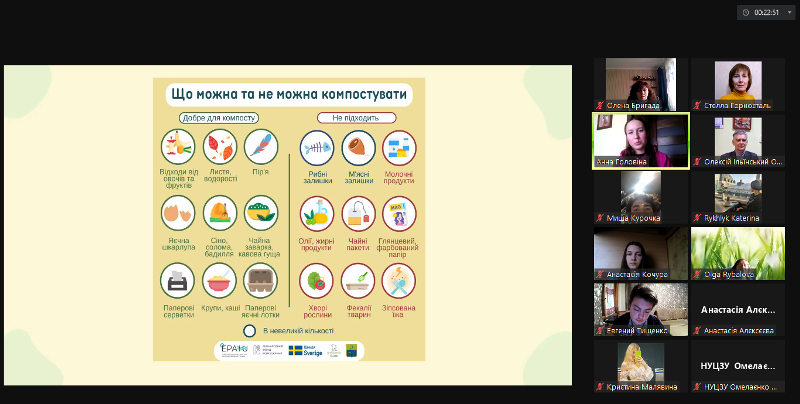Click the paper napkins icon on the slide
This screenshot has width=800, height=404.
[x=177, y=280]
